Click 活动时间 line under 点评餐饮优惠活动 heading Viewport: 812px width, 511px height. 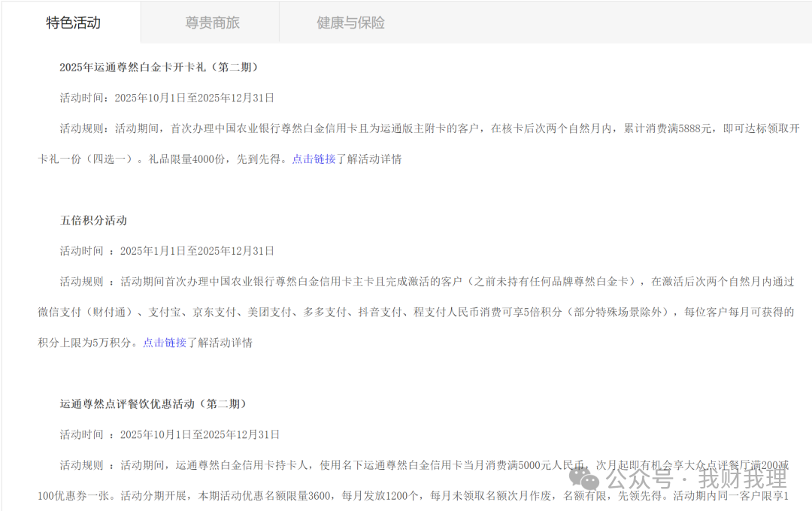pos(169,434)
